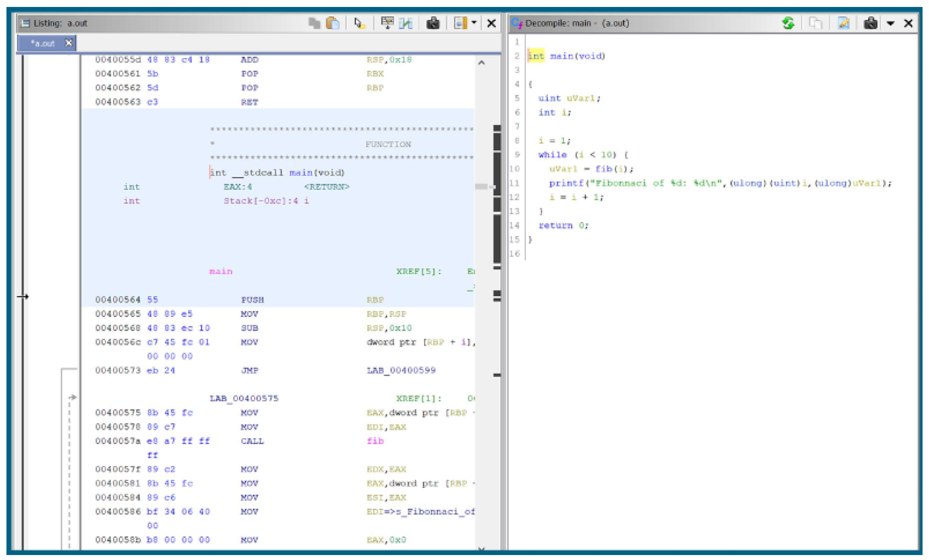929x560 pixels.
Task: Take a snapshot of the Decompile panel
Action: click(x=871, y=23)
